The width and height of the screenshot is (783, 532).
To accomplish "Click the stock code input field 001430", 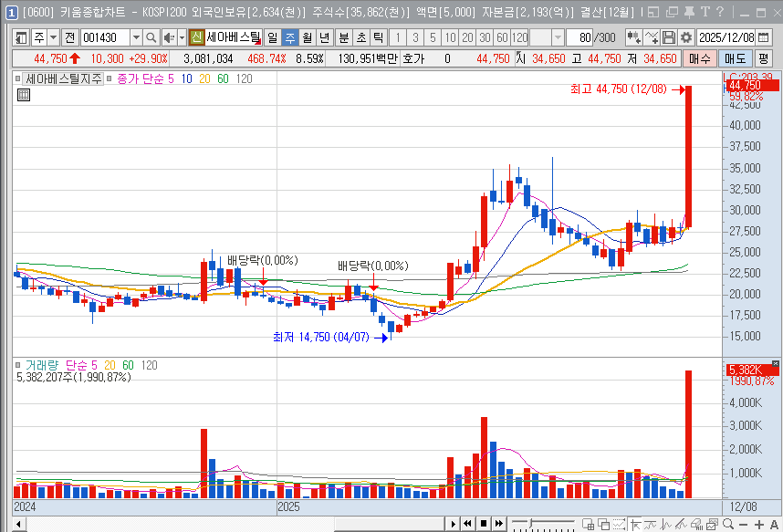I will [105, 37].
